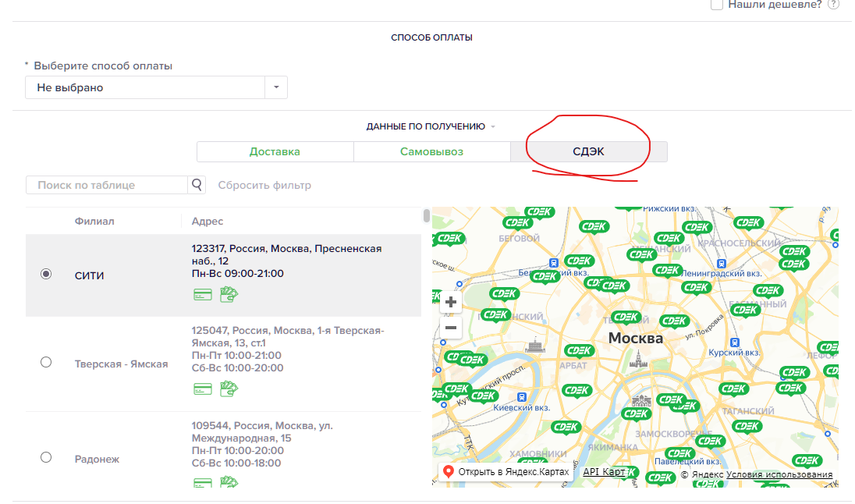Click the cash payment icon in СИТИ row
This screenshot has width=855, height=504.
coord(229,295)
